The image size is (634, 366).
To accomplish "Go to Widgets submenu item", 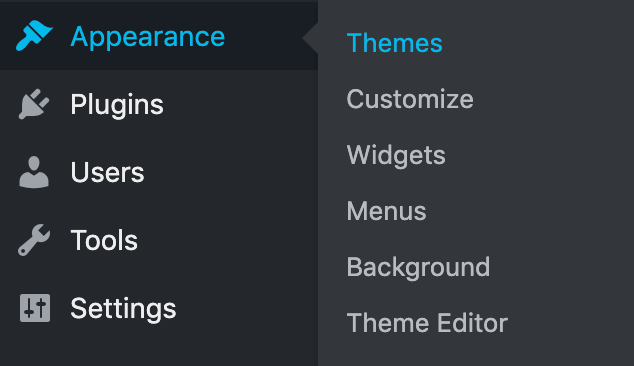I will click(396, 156).
